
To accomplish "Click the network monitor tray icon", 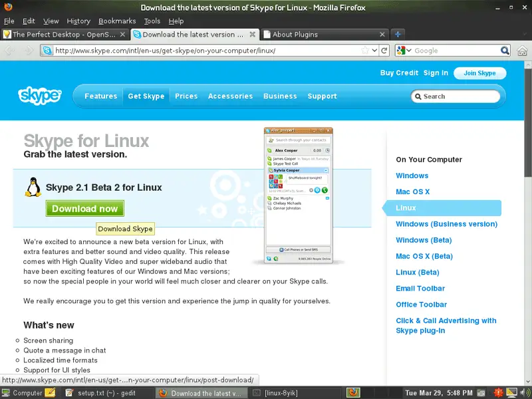I will click(x=511, y=393).
